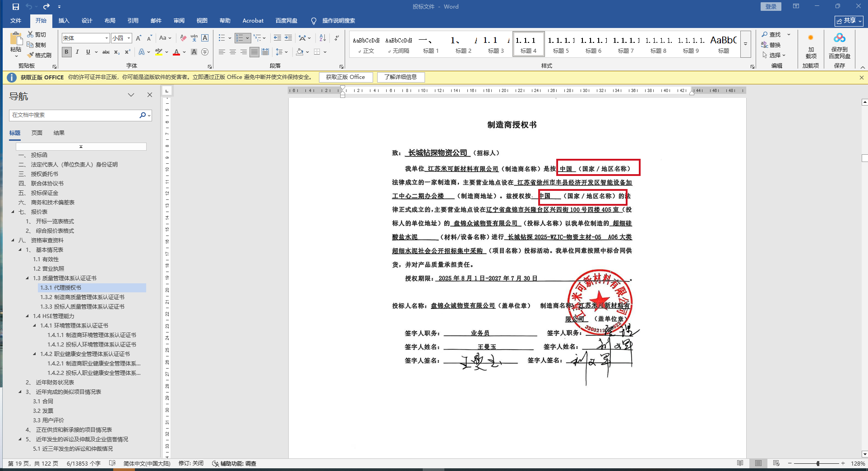Click the 了解详细信息 button
The height and width of the screenshot is (471, 868).
401,77
